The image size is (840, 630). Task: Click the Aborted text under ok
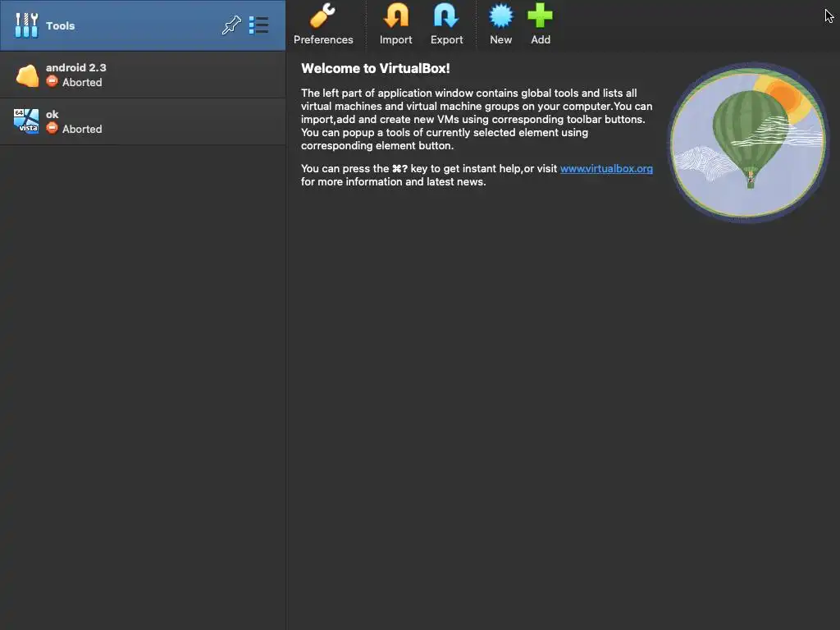pyautogui.click(x=82, y=129)
